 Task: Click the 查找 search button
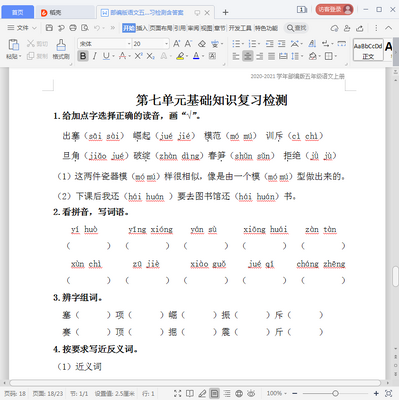click(297, 28)
